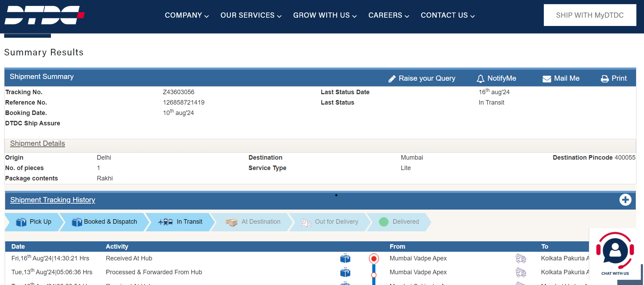The image size is (644, 285).
Task: Click destination pincode 400055
Action: (x=625, y=158)
